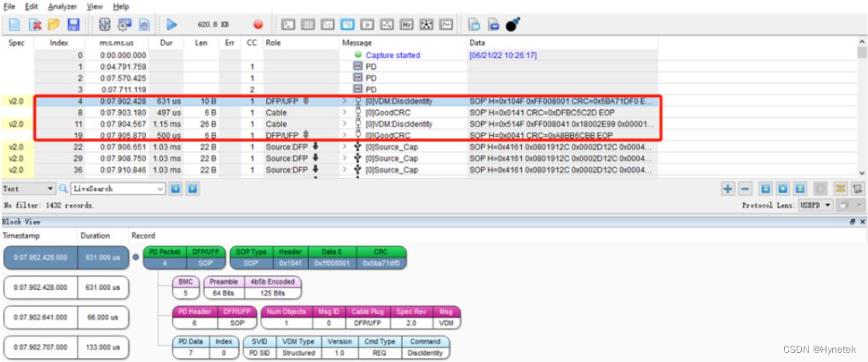Viewport: 868px width, 362px height.
Task: Click the table scrollbar down arrow
Action: [x=862, y=174]
